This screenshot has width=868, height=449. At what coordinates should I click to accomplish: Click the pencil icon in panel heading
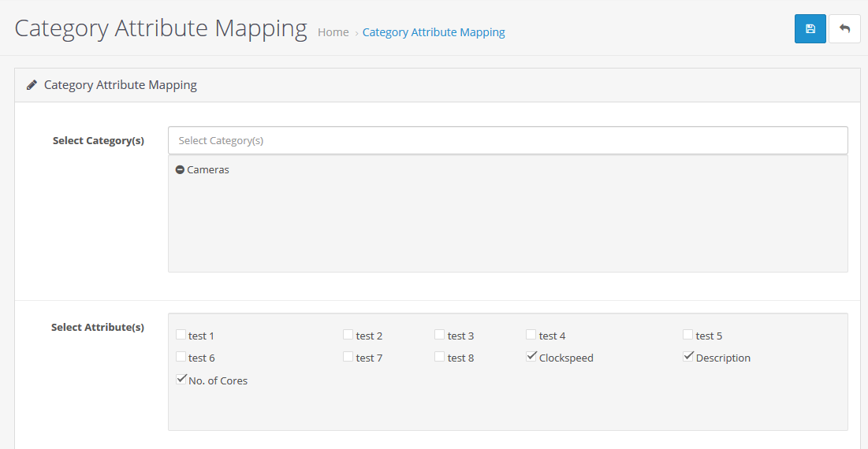pyautogui.click(x=32, y=85)
